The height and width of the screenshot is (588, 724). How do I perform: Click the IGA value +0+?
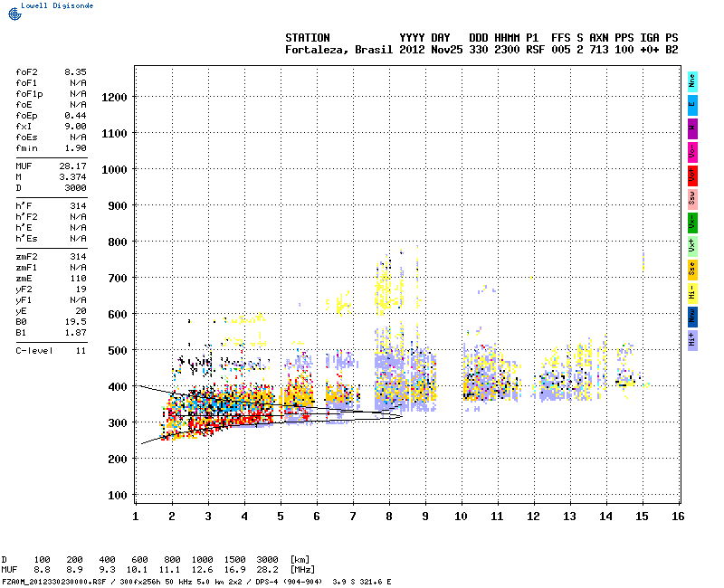pyautogui.click(x=649, y=50)
